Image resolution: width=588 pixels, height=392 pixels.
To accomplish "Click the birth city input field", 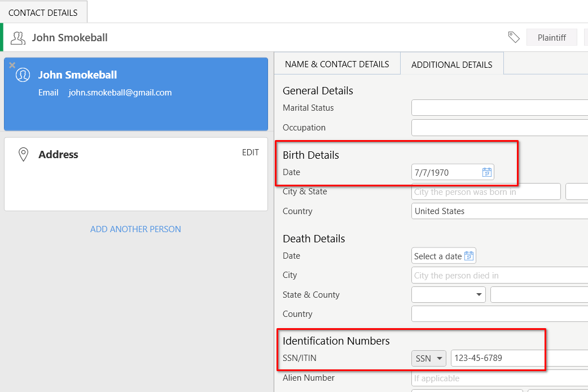I will pyautogui.click(x=486, y=192).
